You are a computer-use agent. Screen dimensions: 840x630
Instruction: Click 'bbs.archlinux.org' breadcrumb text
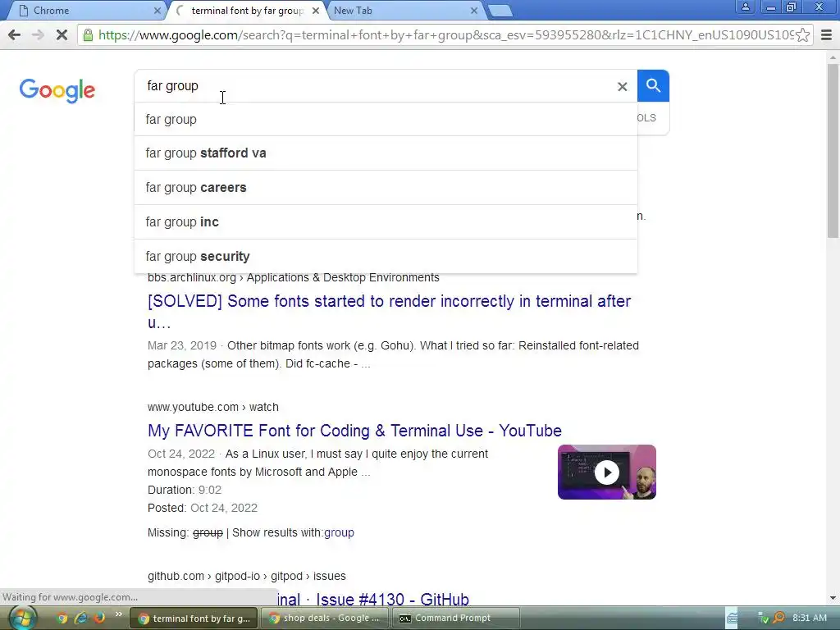[x=192, y=277]
